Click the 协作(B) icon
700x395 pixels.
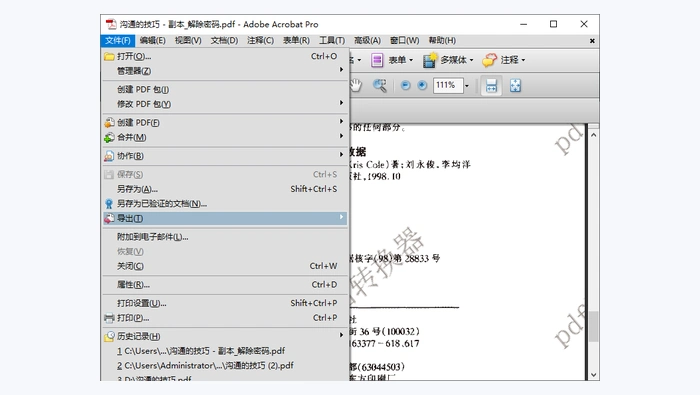(x=109, y=156)
